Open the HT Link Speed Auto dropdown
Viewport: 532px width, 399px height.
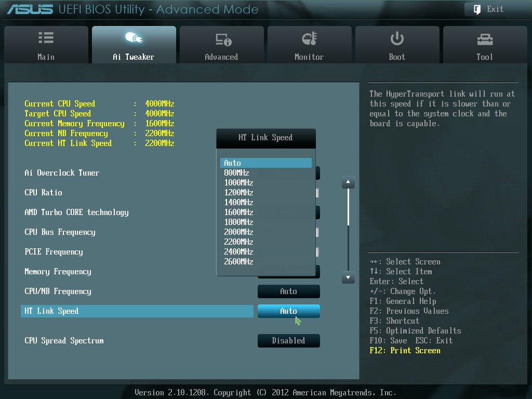click(289, 311)
